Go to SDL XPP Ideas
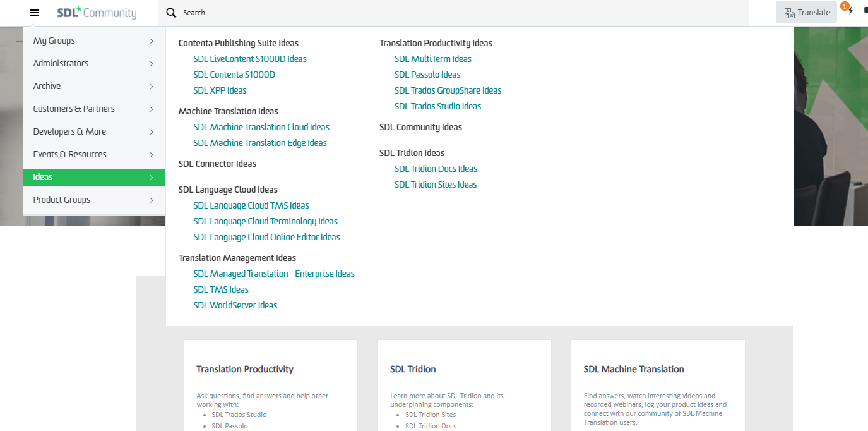868x431 pixels. coord(220,90)
